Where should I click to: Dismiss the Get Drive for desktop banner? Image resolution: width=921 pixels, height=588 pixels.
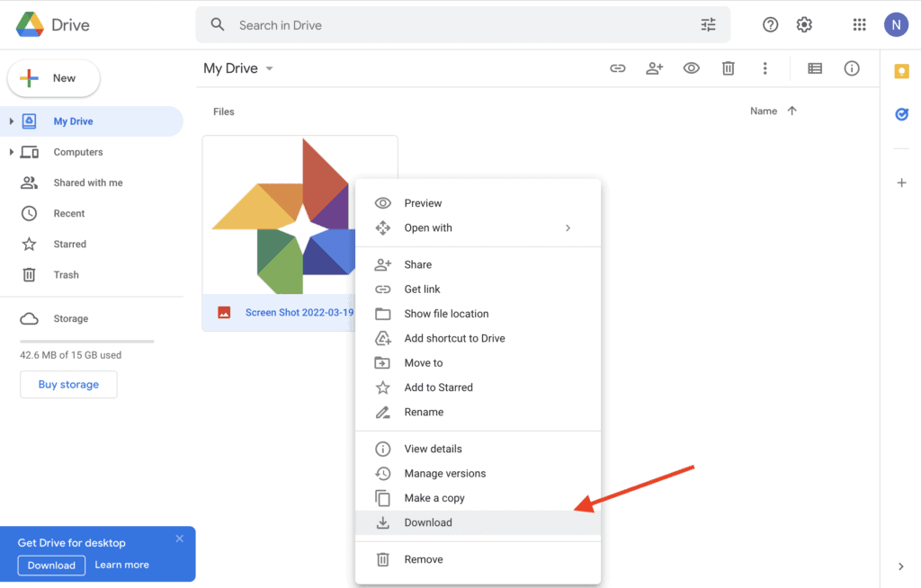(x=180, y=538)
